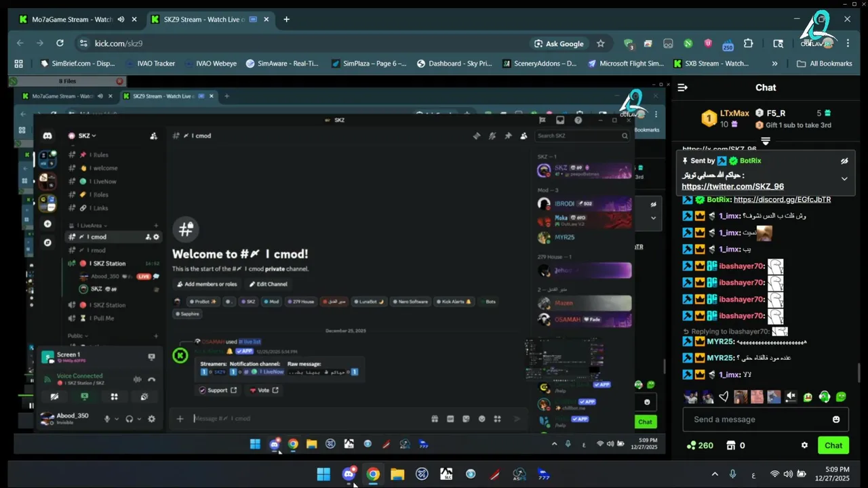The image size is (868, 488).
Task: Click Add members or roles button
Action: [x=207, y=284]
